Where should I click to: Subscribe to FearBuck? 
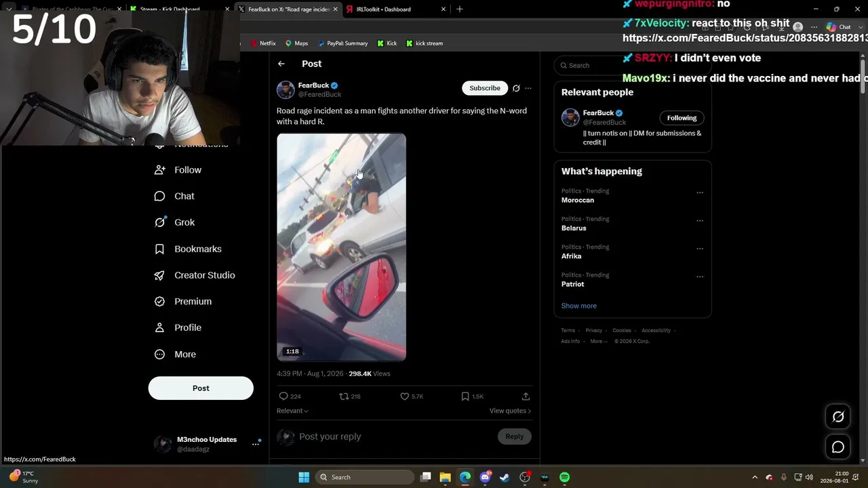tap(485, 88)
